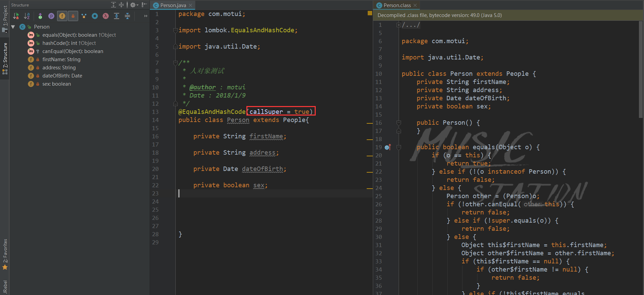Expand the folded header at line 1
Viewport: 644px width, 295px height.
point(398,25)
